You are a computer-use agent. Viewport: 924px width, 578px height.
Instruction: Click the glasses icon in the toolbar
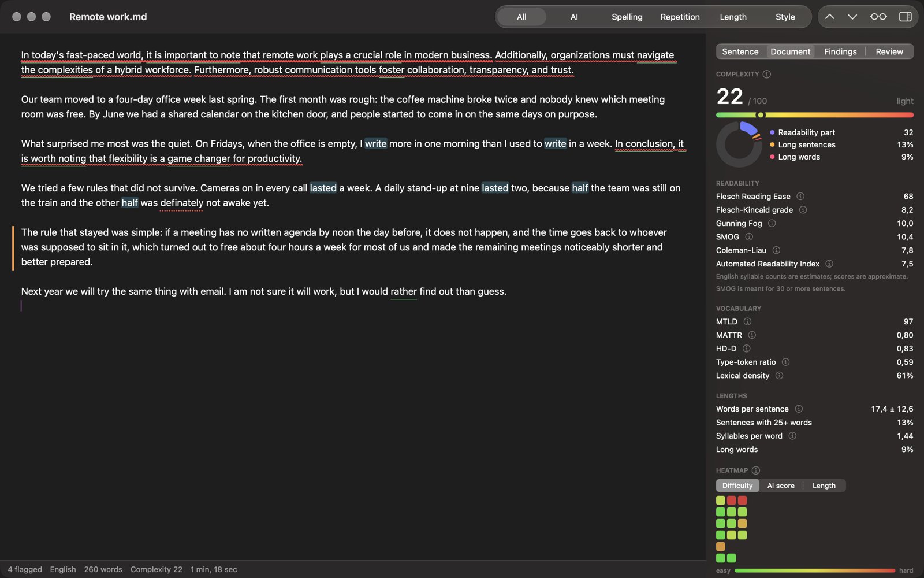click(878, 17)
